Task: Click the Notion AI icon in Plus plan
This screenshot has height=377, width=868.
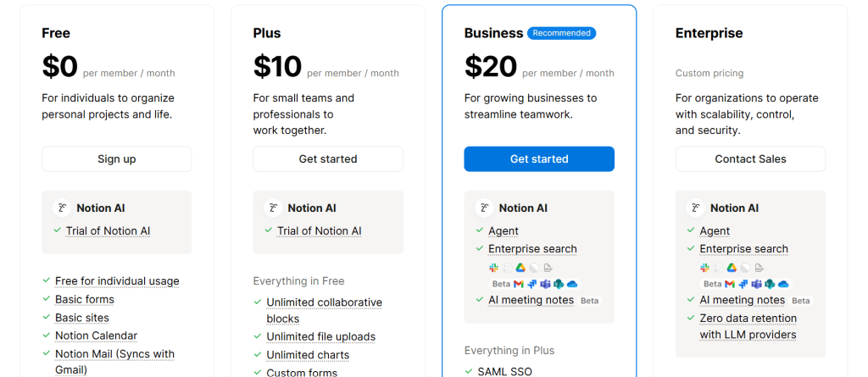Action: 273,208
